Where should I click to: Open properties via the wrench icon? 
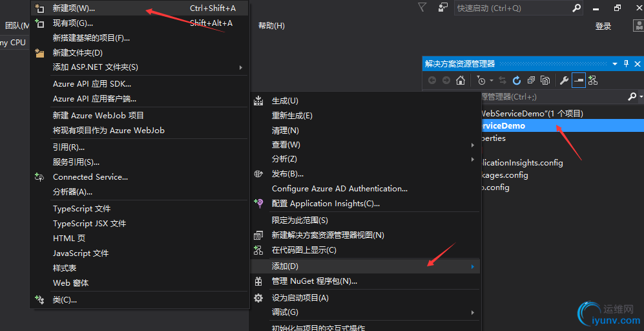pos(565,80)
